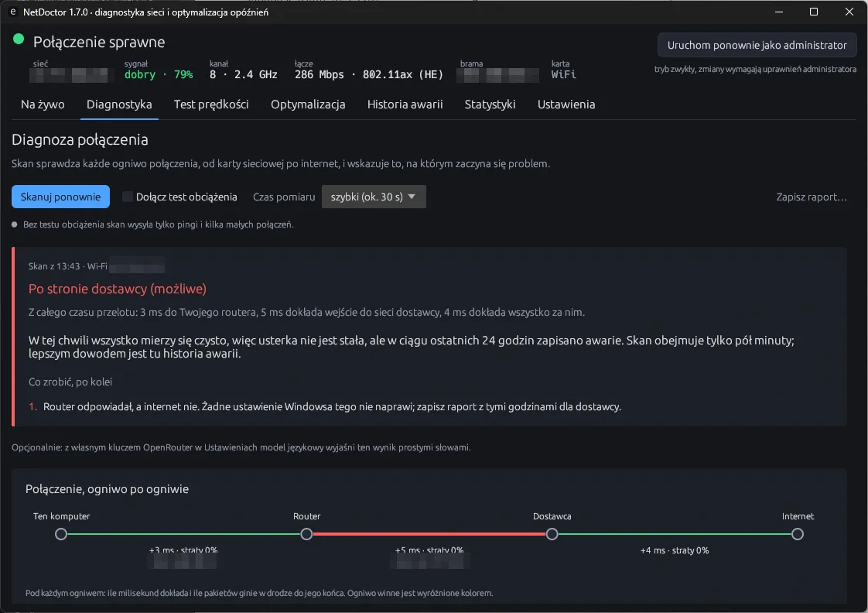Click the "Opcjonalnie: z własnym kluczem OpenRouter" hint

(241, 447)
